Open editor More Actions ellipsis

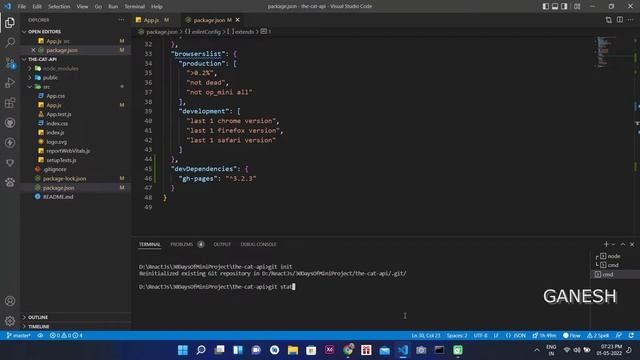631,20
